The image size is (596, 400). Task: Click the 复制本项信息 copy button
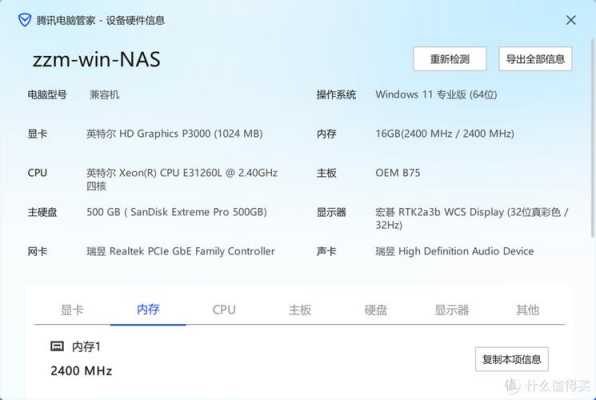512,359
